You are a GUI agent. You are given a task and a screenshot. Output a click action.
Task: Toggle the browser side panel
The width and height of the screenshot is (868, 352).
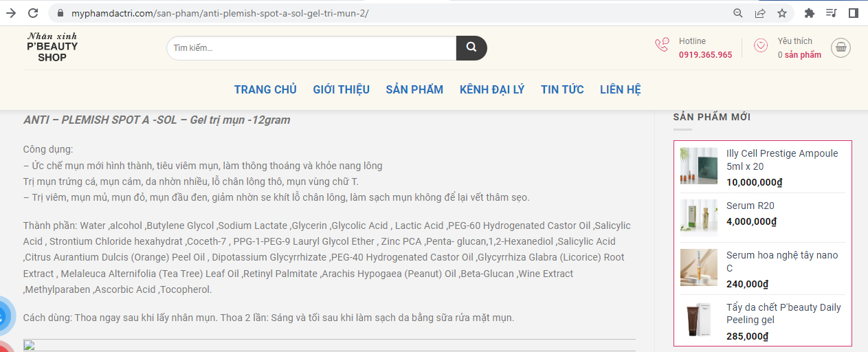tap(853, 13)
